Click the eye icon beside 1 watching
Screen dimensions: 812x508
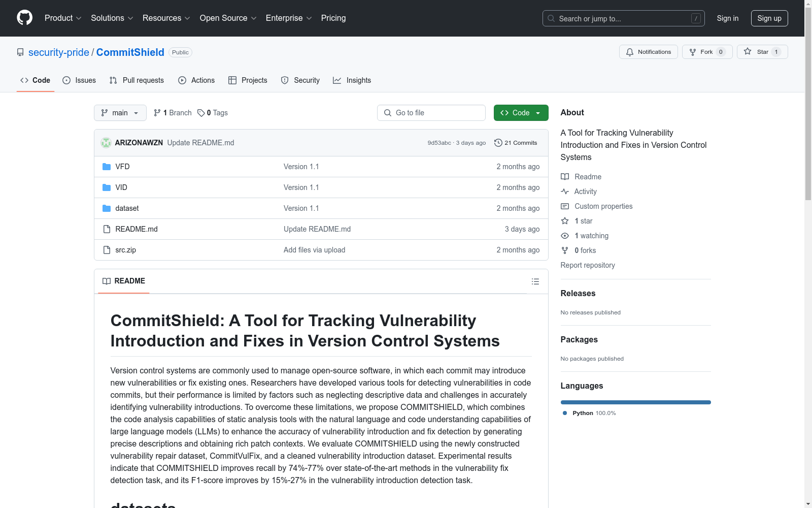(x=565, y=236)
